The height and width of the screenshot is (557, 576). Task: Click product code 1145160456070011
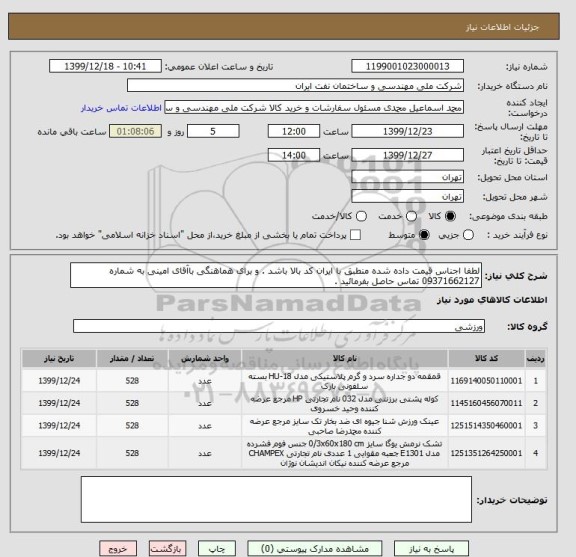click(486, 403)
